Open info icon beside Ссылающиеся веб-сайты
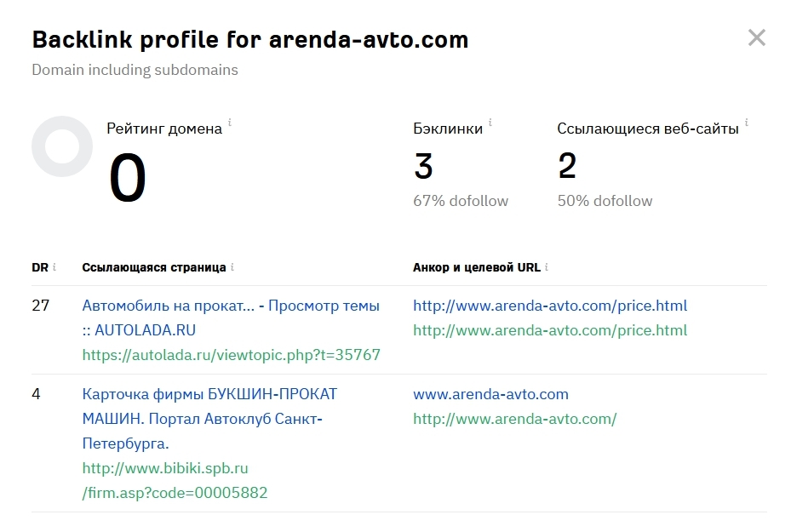This screenshot has height=532, width=791. [747, 122]
